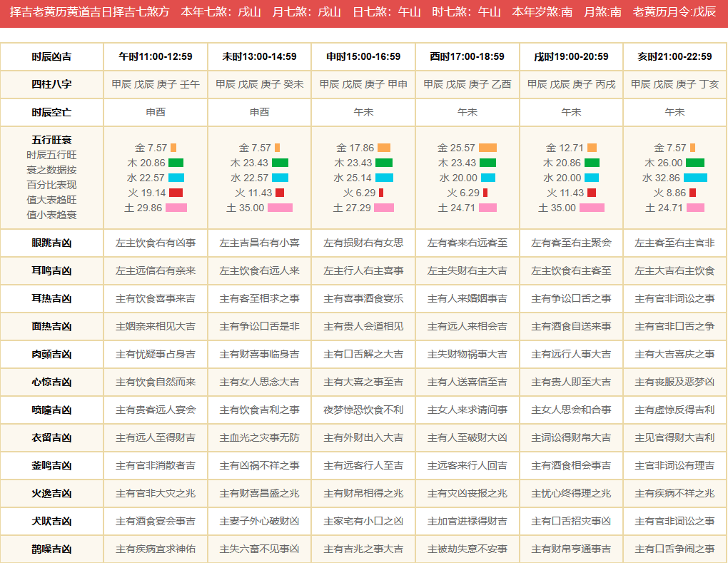This screenshot has height=563, width=728.
Task: Click the cell 主有忧疑事占身吉
Action: click(156, 354)
